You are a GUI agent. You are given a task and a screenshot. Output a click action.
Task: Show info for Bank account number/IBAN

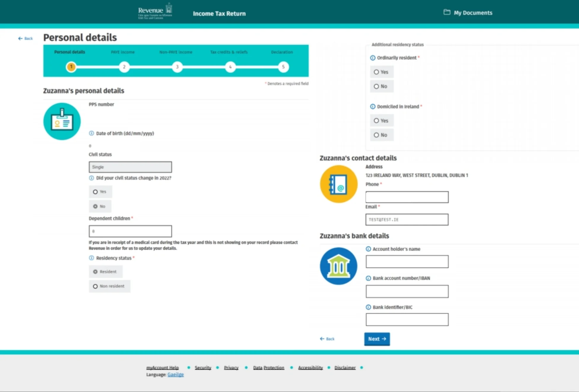coord(368,278)
